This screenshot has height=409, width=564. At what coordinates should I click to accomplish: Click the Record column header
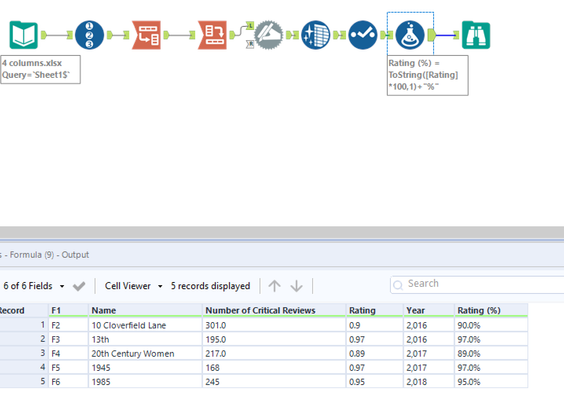click(24, 310)
